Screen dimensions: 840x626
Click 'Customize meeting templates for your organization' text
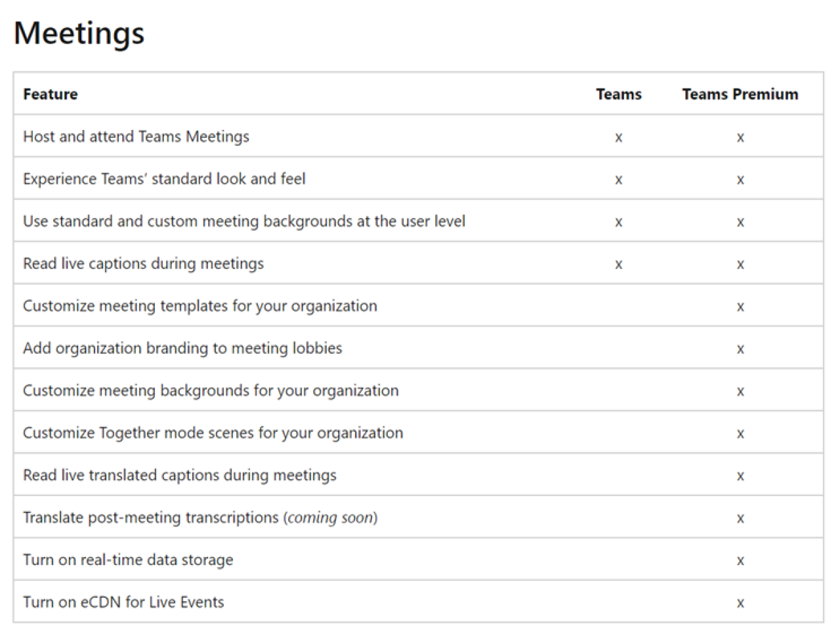click(199, 306)
